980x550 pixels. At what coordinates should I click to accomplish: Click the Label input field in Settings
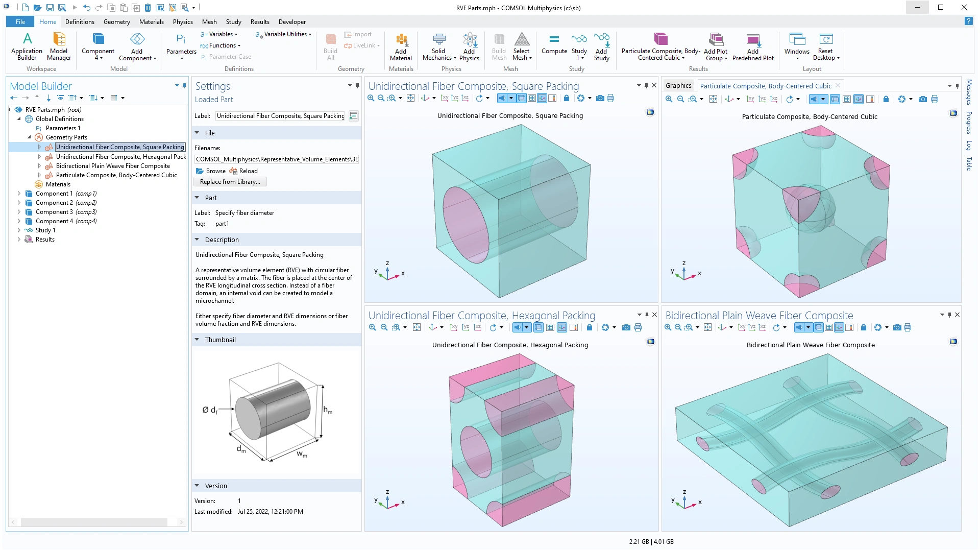point(280,116)
